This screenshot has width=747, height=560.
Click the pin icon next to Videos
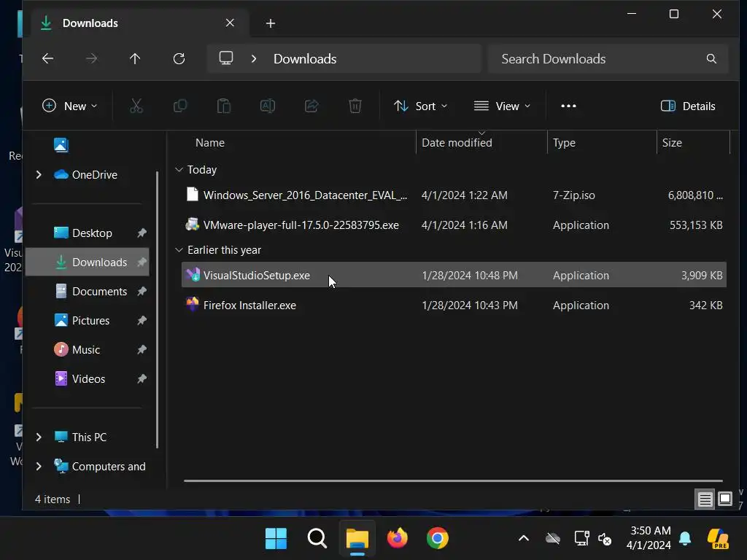[142, 378]
